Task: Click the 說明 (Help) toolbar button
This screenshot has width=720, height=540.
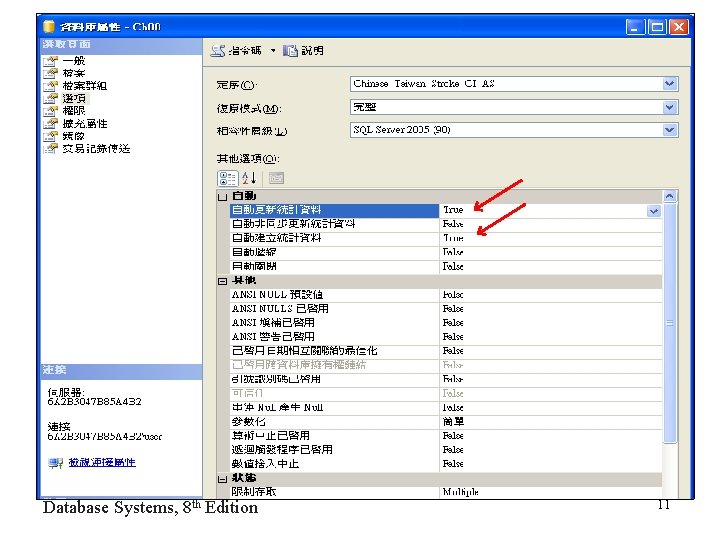Action: pos(303,51)
